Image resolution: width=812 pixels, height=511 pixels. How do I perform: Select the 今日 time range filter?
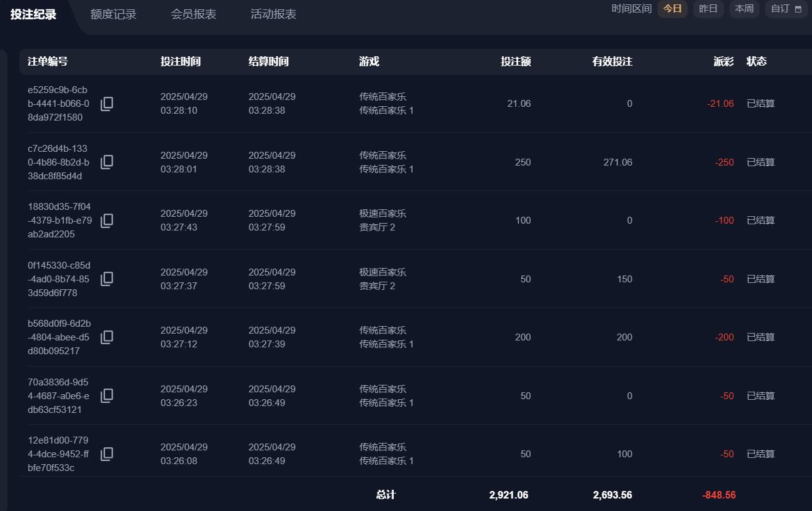pyautogui.click(x=672, y=9)
